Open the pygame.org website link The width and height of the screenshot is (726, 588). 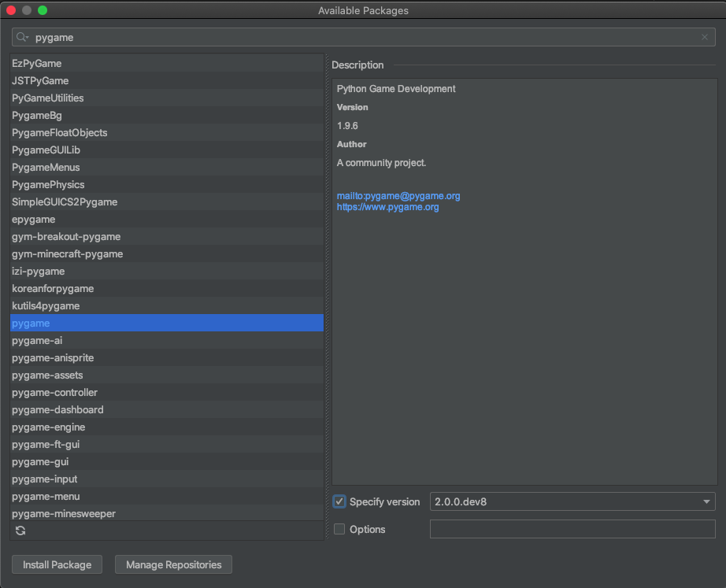click(x=387, y=207)
